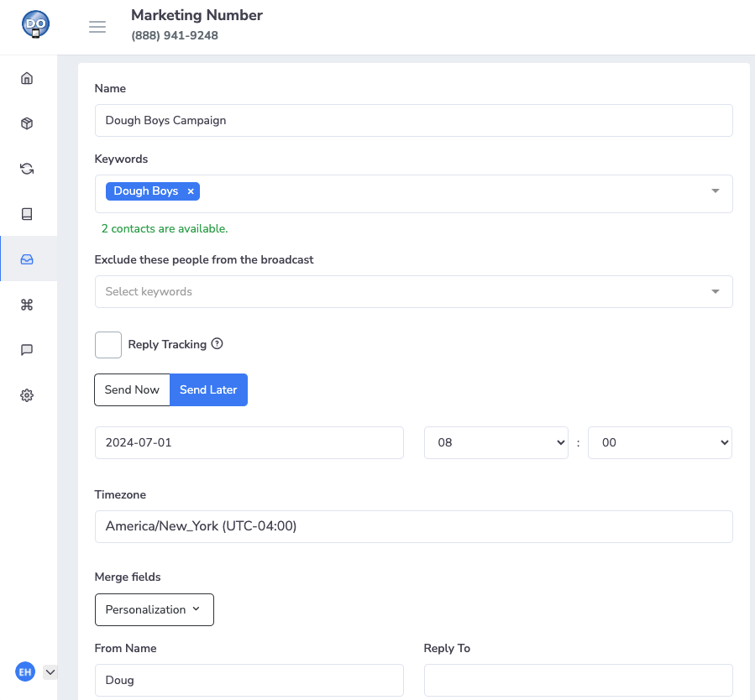755x700 pixels.
Task: Enable the Reply Tracking checkbox
Action: pos(108,345)
